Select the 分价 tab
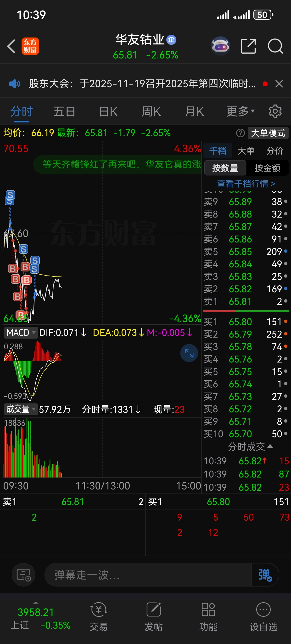Screen dimensions: 291x644 [x=275, y=151]
